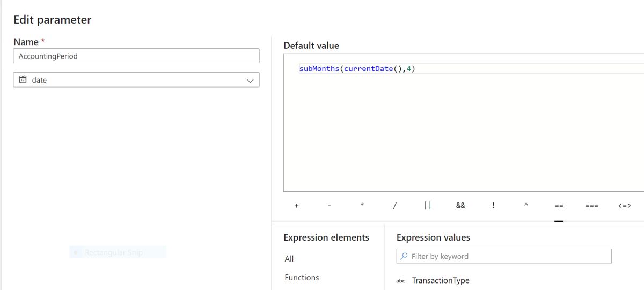This screenshot has width=644, height=290.
Task: Insert the multiply operator
Action: 362,206
